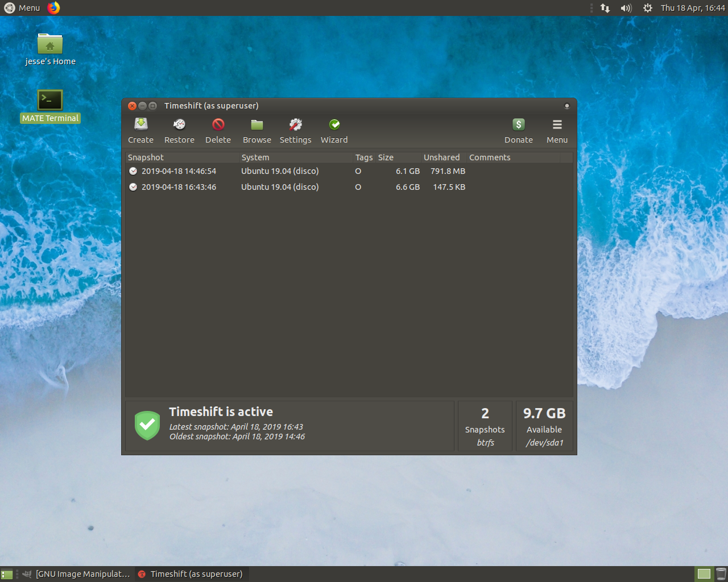Open the network connection indicator

605,8
